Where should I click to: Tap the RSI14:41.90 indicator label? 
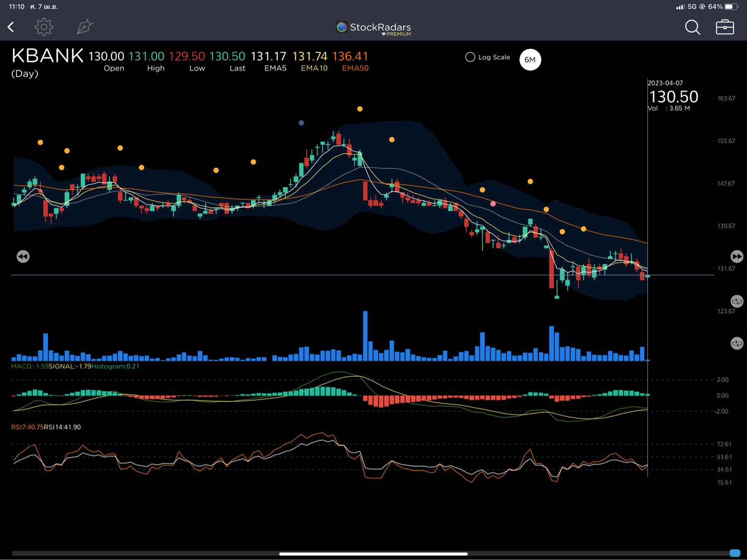(x=62, y=427)
